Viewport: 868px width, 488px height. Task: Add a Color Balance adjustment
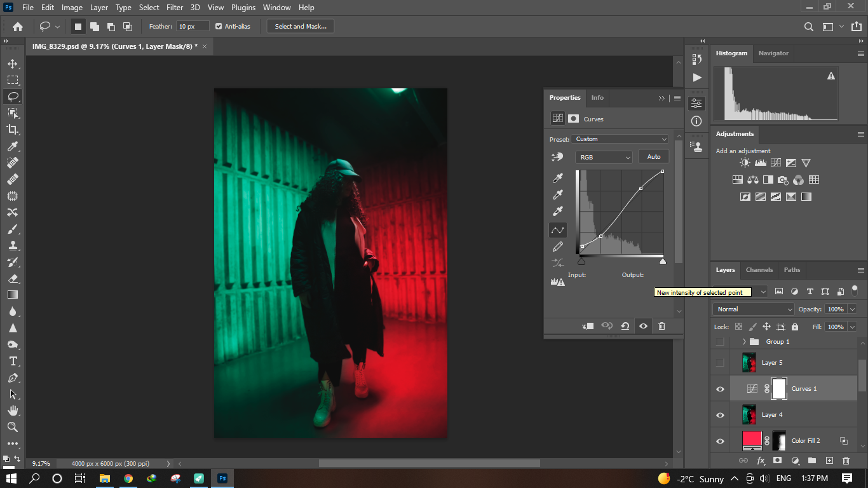click(753, 180)
